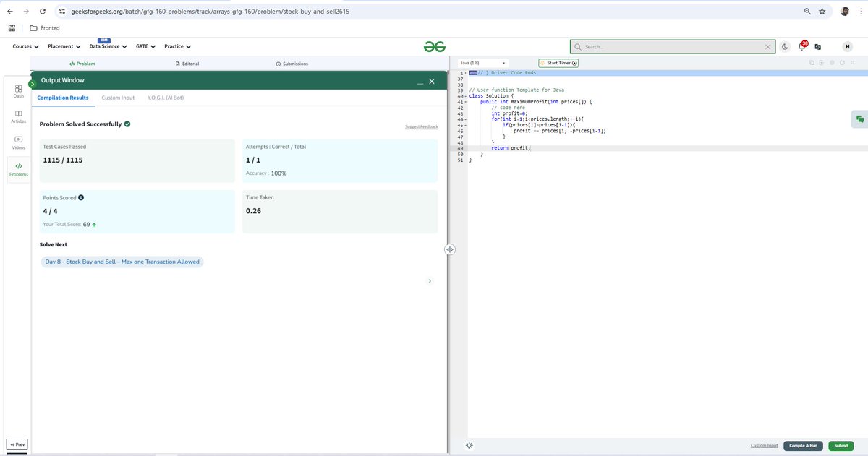The image size is (868, 456).
Task: Go back in browser history
Action: pos(9,12)
